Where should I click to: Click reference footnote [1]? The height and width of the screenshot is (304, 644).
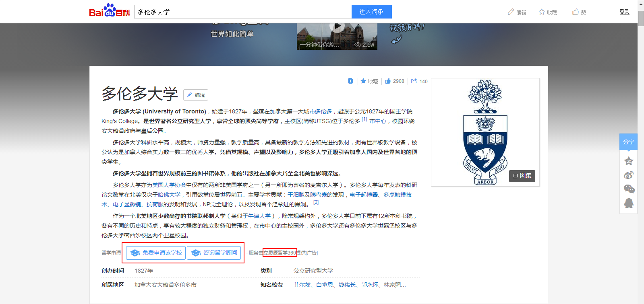[x=364, y=119]
